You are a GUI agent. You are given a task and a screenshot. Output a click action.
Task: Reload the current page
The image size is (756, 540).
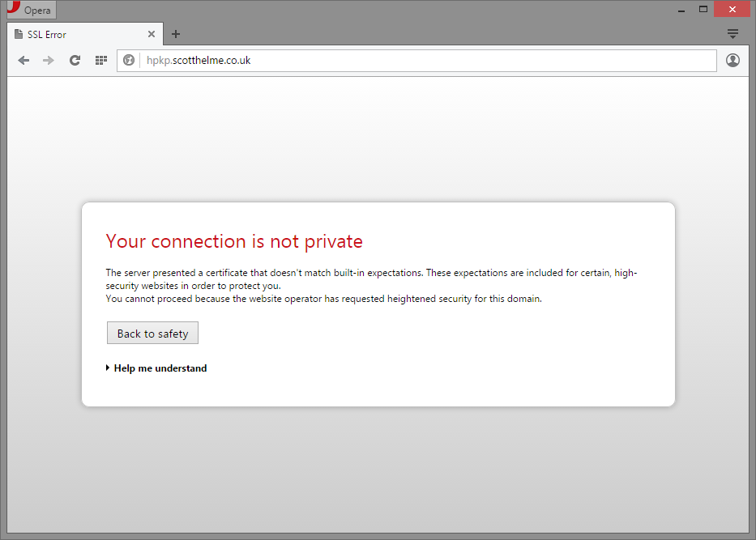click(75, 61)
